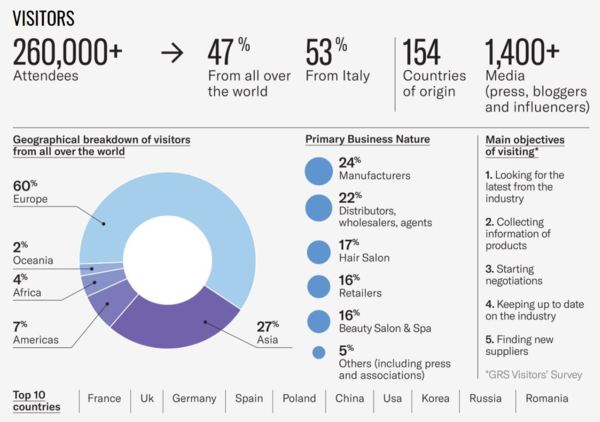
Task: Select France in the Top 10 countries
Action: coord(104,398)
